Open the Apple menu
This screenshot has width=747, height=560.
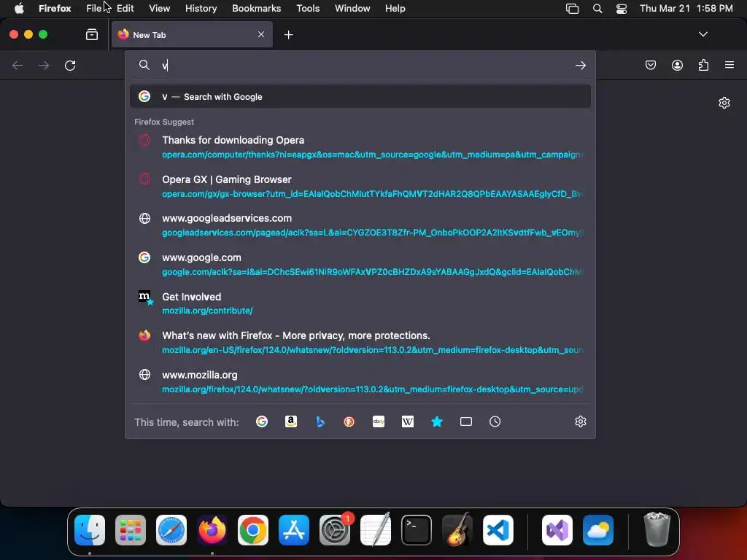[x=19, y=8]
